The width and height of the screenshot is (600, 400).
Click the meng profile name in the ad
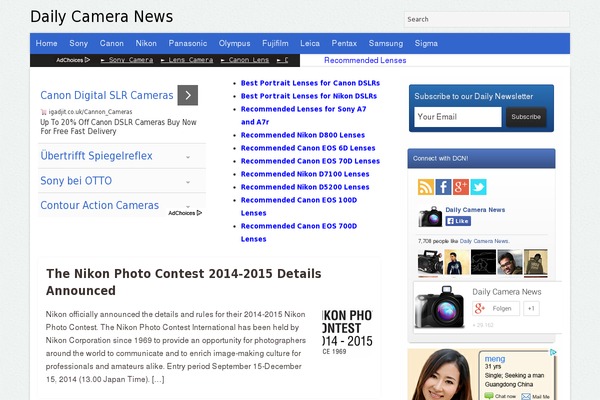tap(495, 359)
